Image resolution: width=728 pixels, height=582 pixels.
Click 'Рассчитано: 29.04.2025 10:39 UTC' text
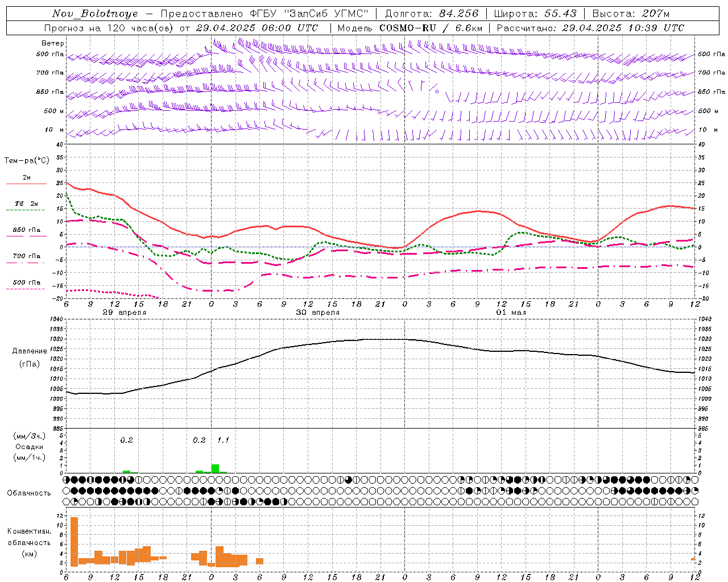[590, 28]
